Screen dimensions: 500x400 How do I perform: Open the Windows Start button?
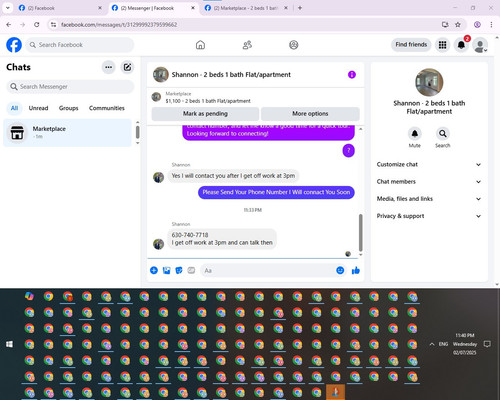(x=9, y=344)
